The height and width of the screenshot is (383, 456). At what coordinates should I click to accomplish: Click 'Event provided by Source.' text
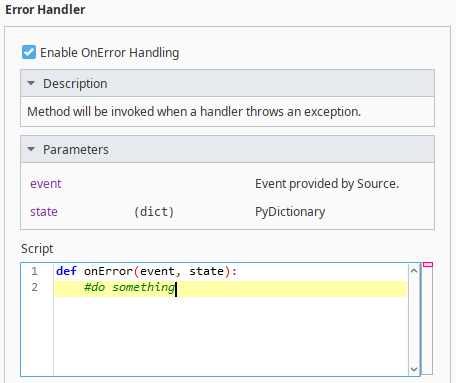327,184
